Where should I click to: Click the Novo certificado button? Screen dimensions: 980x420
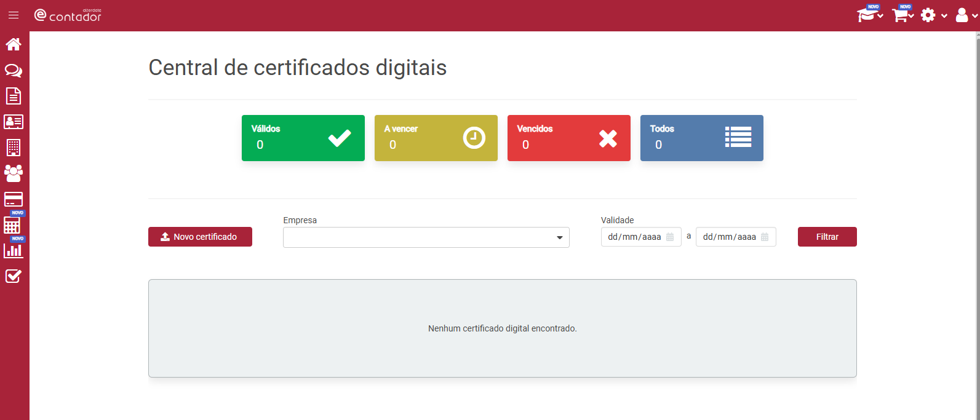pos(200,237)
